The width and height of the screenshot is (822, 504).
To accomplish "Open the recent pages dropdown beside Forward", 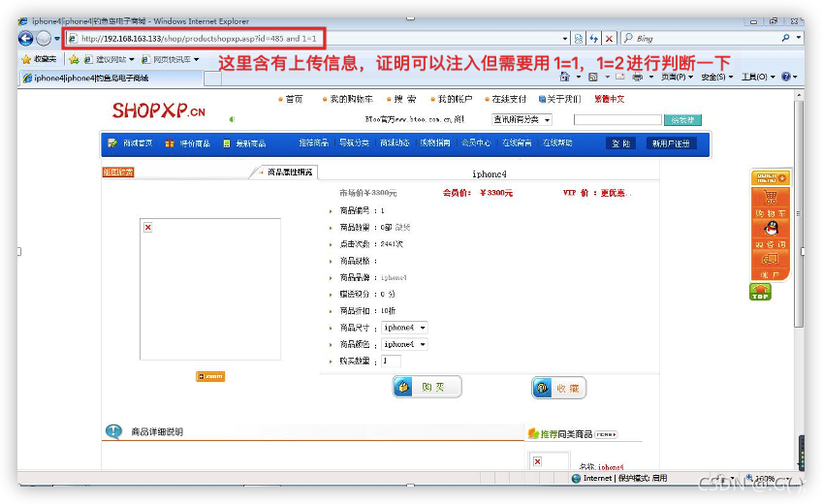I will point(56,38).
